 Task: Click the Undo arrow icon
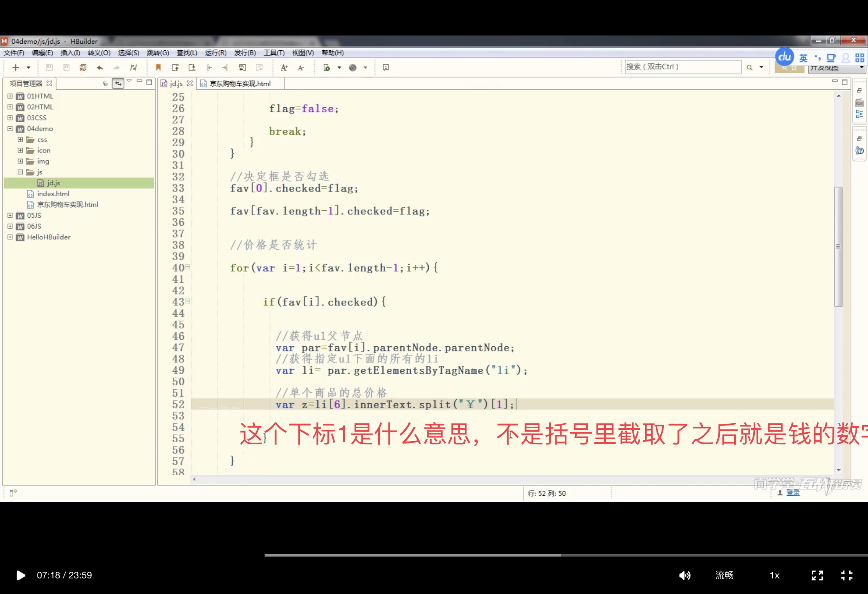click(100, 67)
